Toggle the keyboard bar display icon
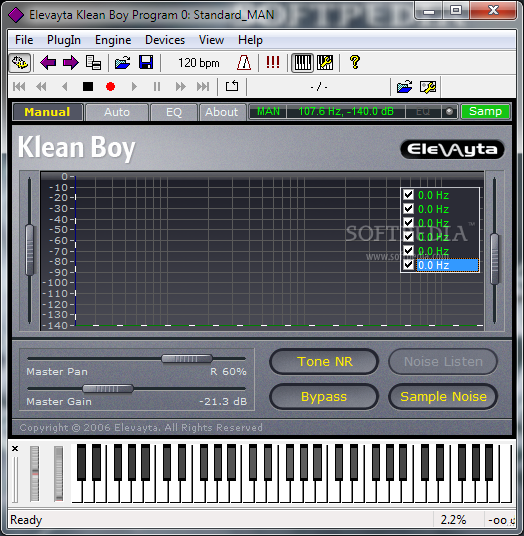 303,63
